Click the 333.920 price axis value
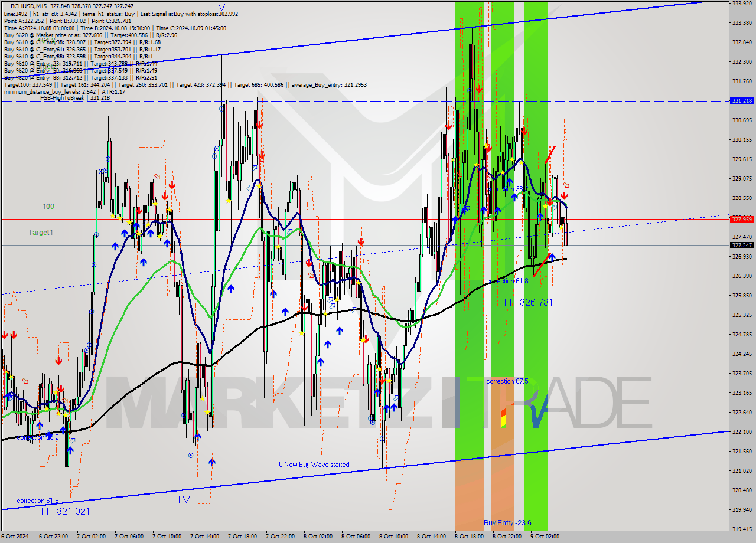The height and width of the screenshot is (543, 756). point(742,4)
